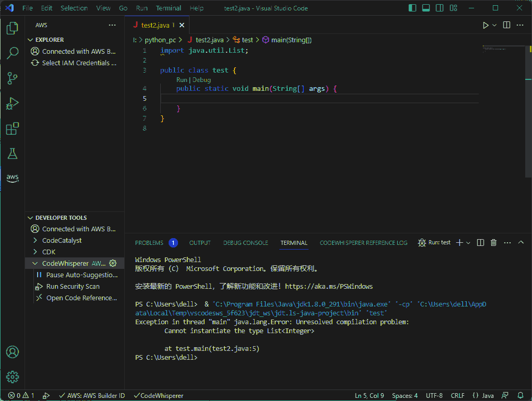Screen dimensions: 532x401
Task: Expand the CDK node
Action: coord(35,252)
